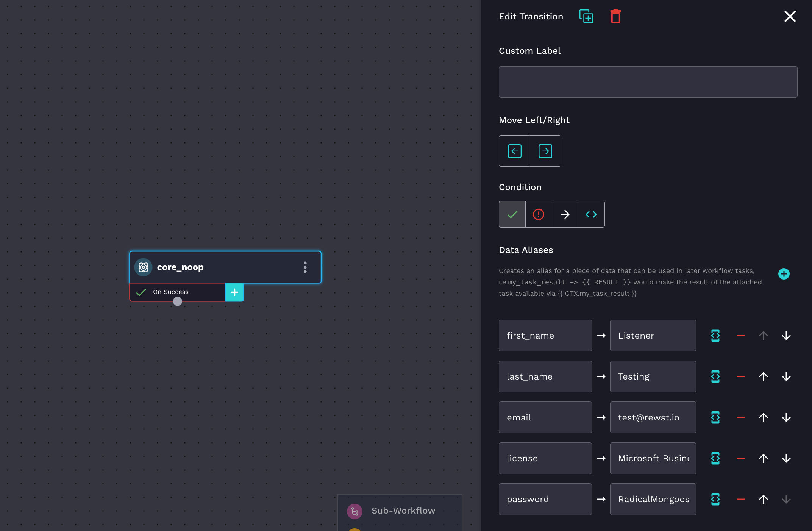This screenshot has height=531, width=812.
Task: Click the Sub-Workflow node icon
Action: [354, 511]
